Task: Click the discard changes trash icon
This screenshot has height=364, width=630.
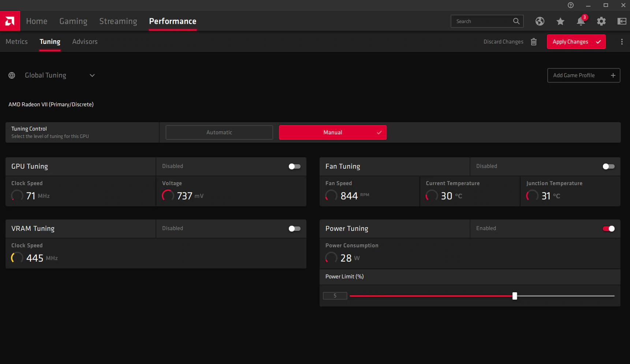Action: [534, 42]
